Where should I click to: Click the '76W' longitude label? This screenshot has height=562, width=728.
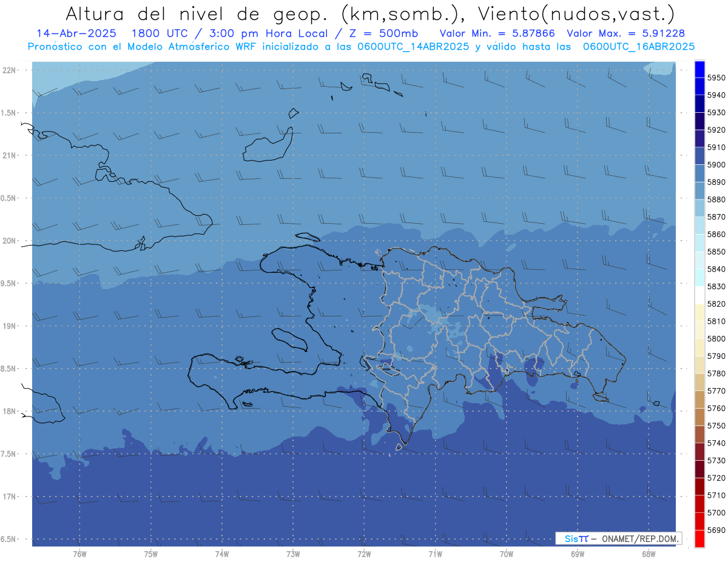tap(79, 554)
